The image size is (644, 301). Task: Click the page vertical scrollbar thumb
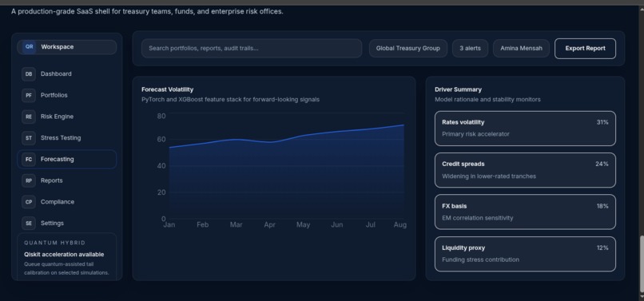click(x=641, y=263)
